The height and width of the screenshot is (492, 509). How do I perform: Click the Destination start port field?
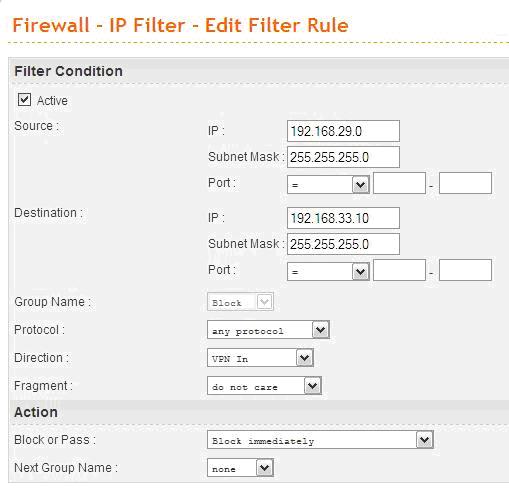[x=399, y=270]
